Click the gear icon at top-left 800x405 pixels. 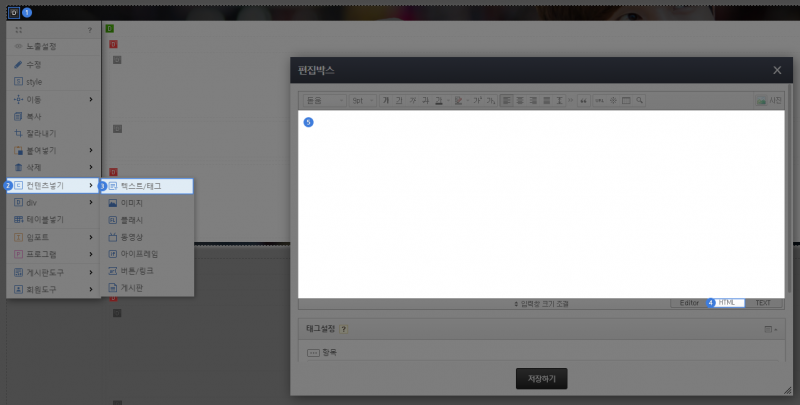tap(13, 13)
